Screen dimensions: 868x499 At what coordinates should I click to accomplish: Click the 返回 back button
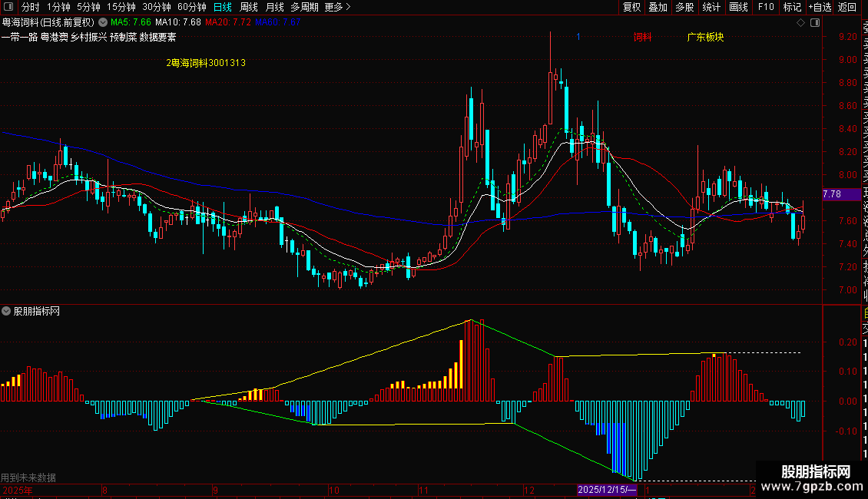tap(847, 7)
